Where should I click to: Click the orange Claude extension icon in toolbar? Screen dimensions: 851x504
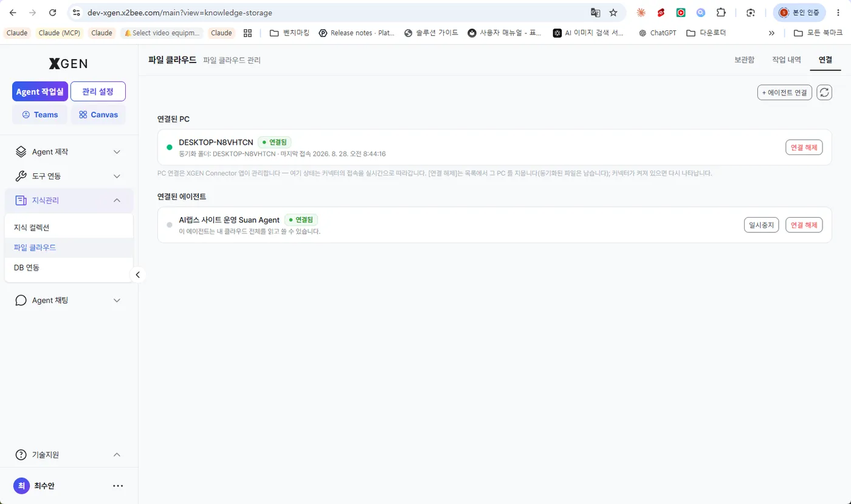pos(641,12)
